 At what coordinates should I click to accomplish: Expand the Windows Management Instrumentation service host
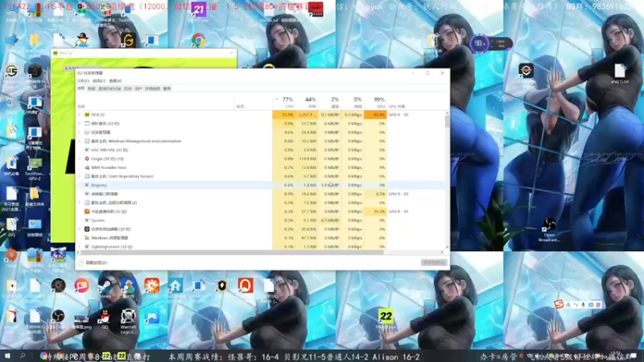(79, 142)
